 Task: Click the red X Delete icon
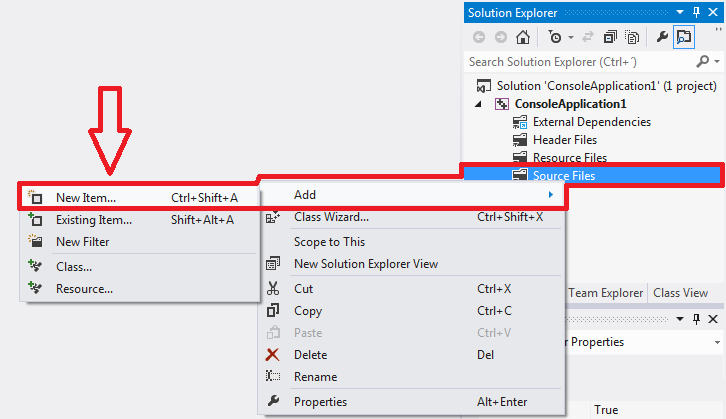point(273,355)
